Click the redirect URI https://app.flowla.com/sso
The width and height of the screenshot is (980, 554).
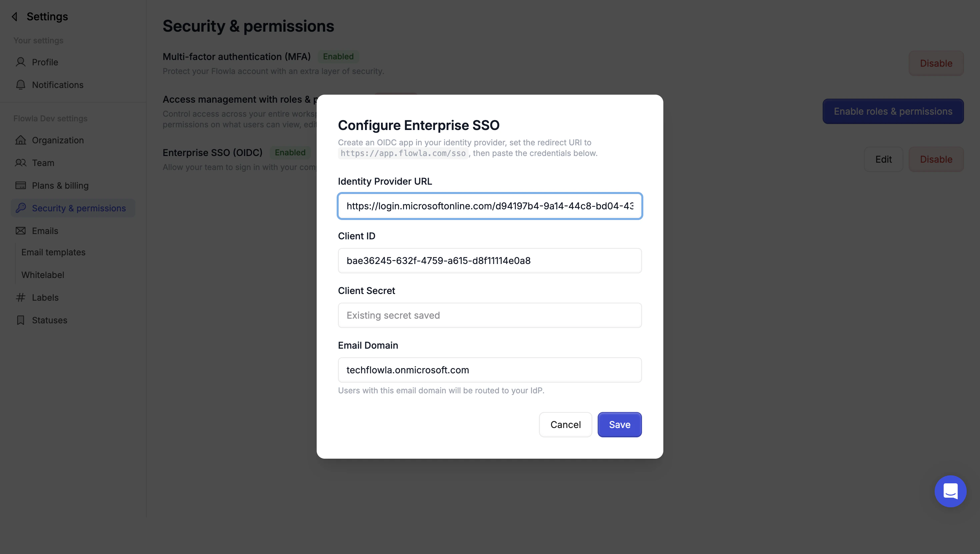pos(403,153)
